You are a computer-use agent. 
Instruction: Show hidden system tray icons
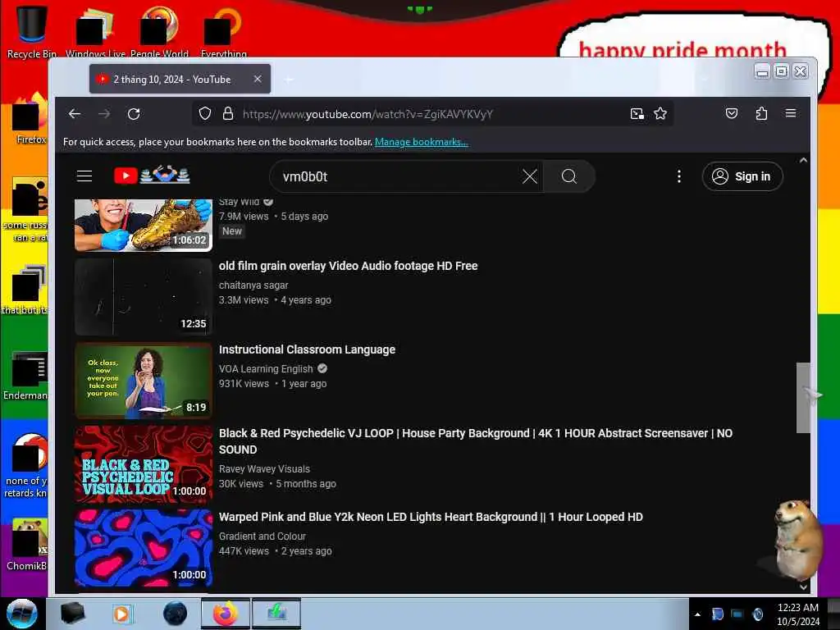tap(697, 614)
